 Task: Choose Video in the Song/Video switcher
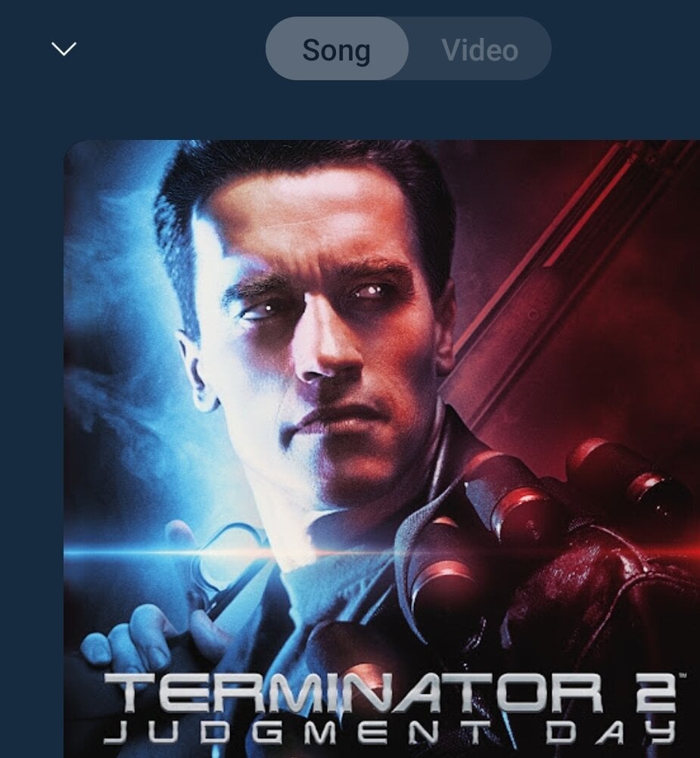point(480,49)
